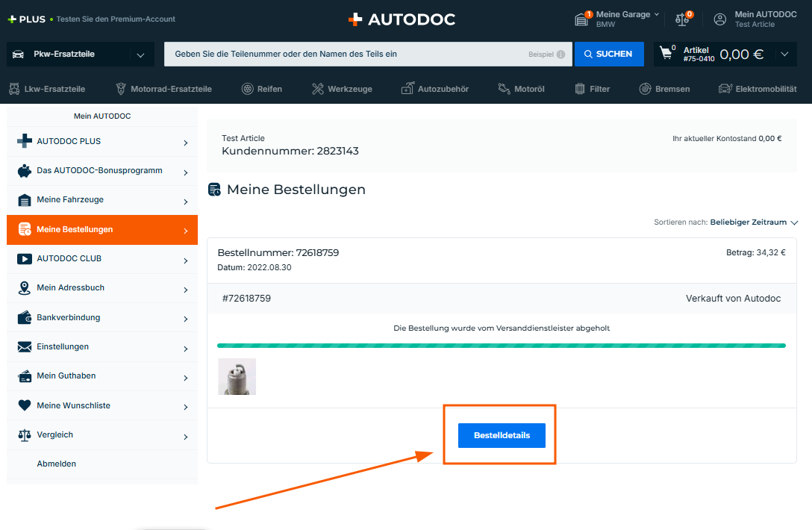Click Abmelden to log out
This screenshot has height=530, width=812.
point(57,464)
